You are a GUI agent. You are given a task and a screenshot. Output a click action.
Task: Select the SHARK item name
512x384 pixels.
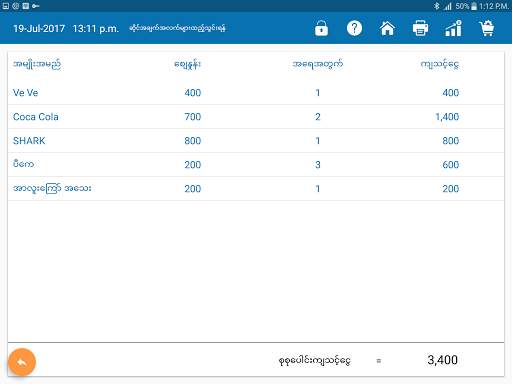(29, 141)
